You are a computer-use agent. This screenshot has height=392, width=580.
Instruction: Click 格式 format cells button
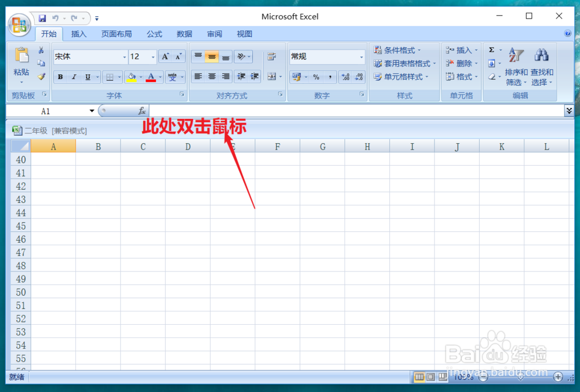click(462, 77)
